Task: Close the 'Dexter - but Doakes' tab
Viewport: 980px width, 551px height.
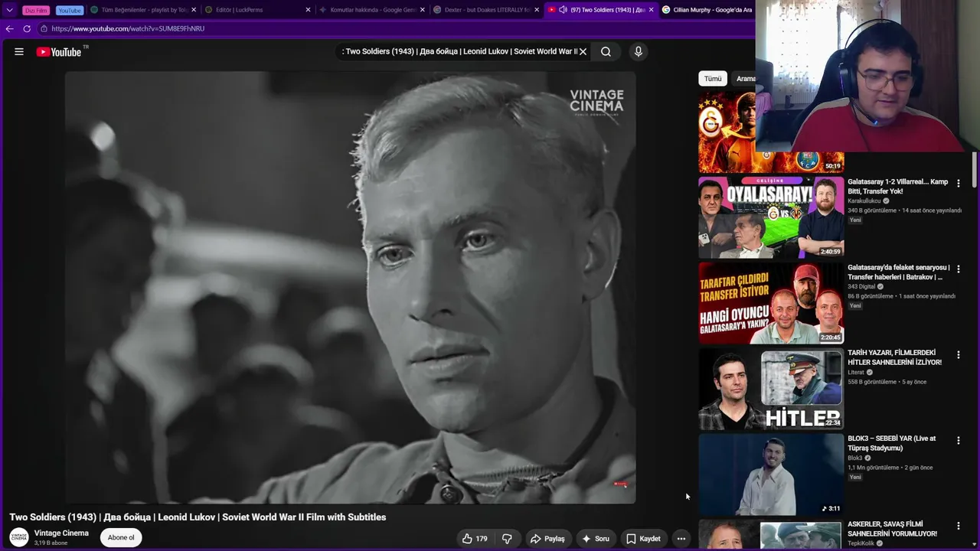Action: pos(537,10)
